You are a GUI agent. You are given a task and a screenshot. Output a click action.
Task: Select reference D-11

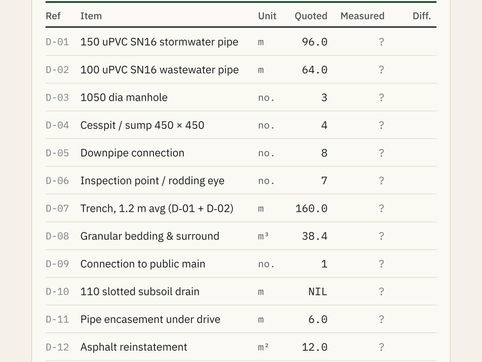coord(57,319)
